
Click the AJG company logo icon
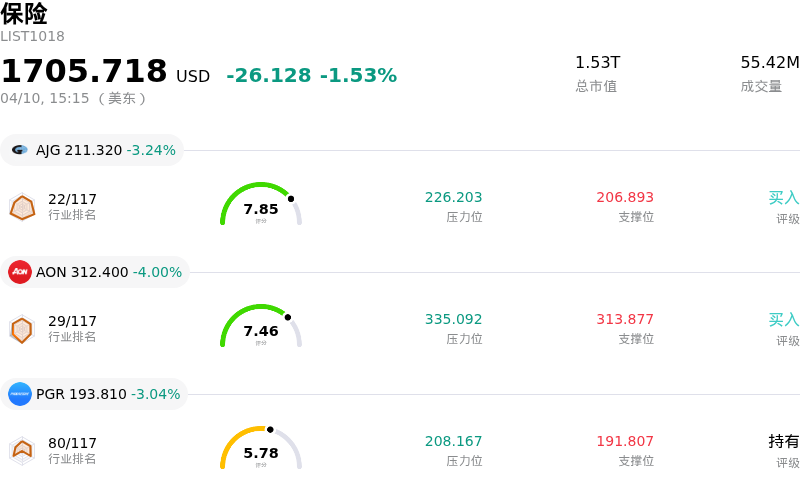20,150
